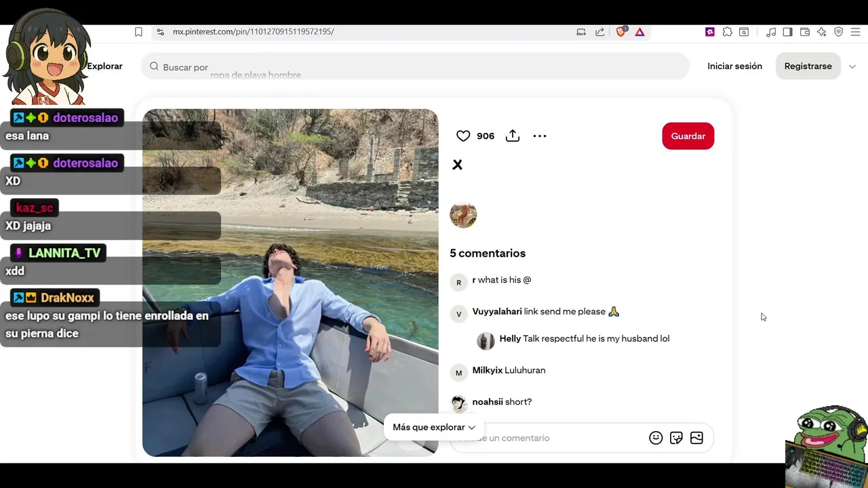Open Vuyyalahari's V avatar

click(458, 314)
